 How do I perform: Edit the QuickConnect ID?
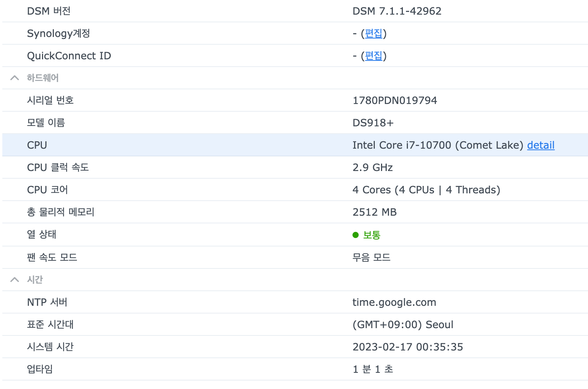[373, 56]
